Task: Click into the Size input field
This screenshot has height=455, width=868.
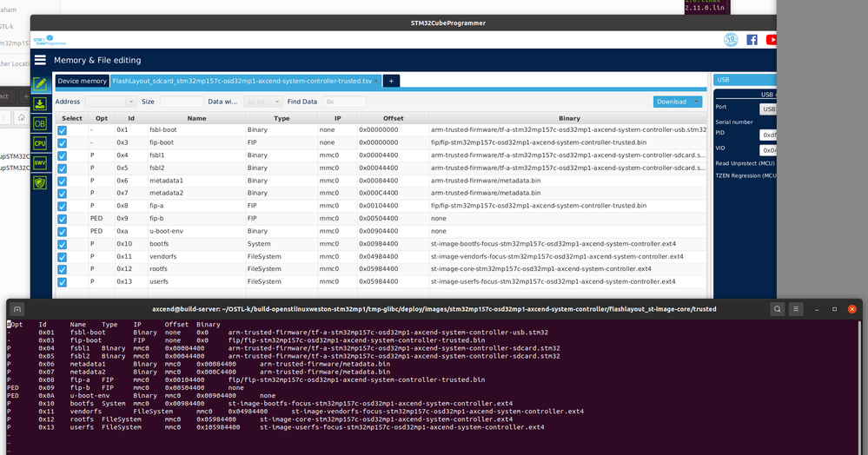Action: [x=182, y=102]
